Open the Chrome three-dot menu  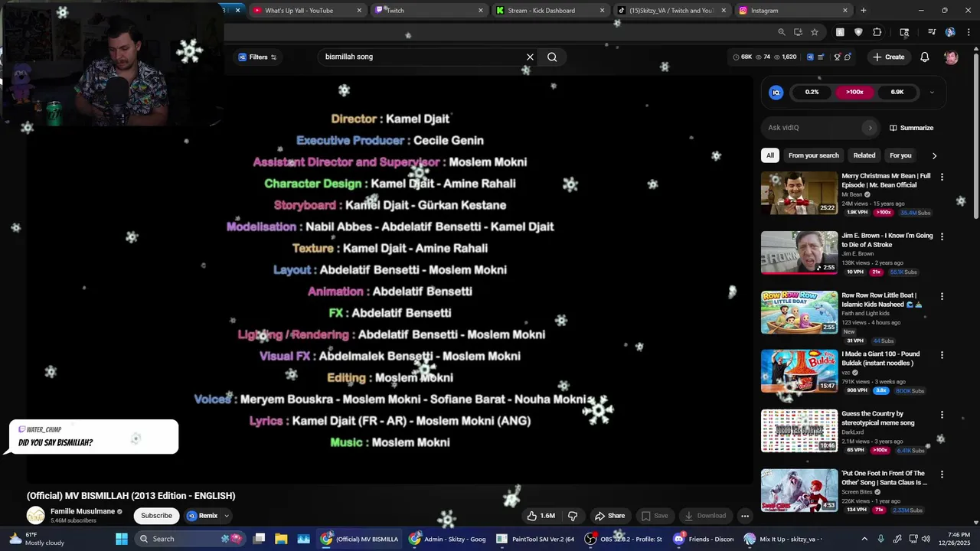(x=968, y=32)
